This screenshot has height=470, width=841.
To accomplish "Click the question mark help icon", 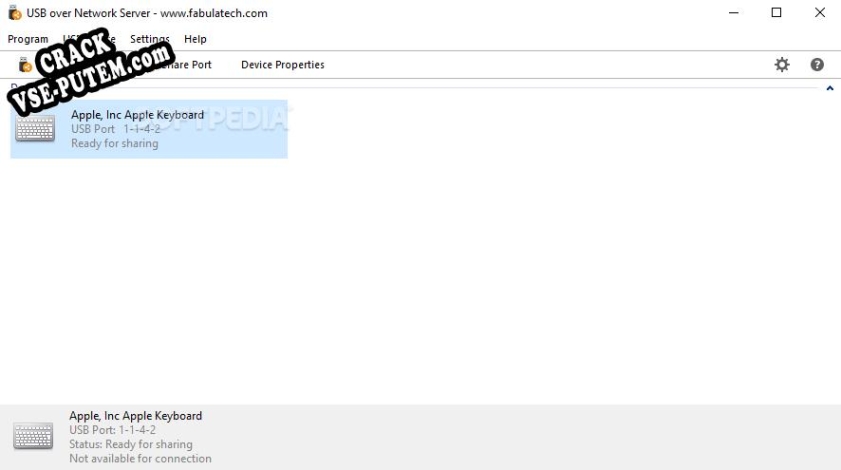I will point(817,65).
